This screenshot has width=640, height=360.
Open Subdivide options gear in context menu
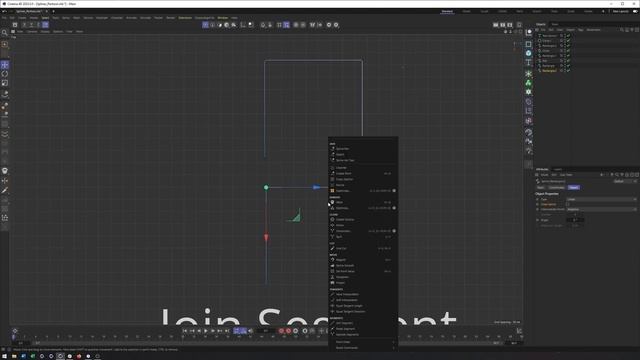pyautogui.click(x=394, y=191)
